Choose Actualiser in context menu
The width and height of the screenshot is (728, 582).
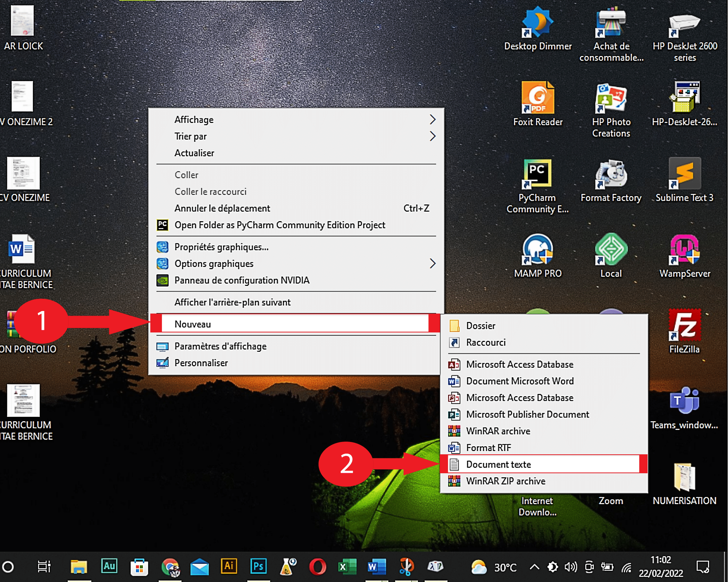tap(296, 153)
